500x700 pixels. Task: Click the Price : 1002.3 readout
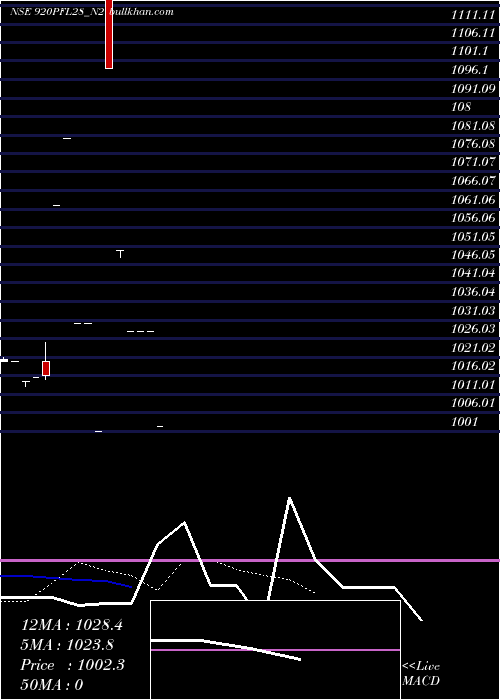72,665
